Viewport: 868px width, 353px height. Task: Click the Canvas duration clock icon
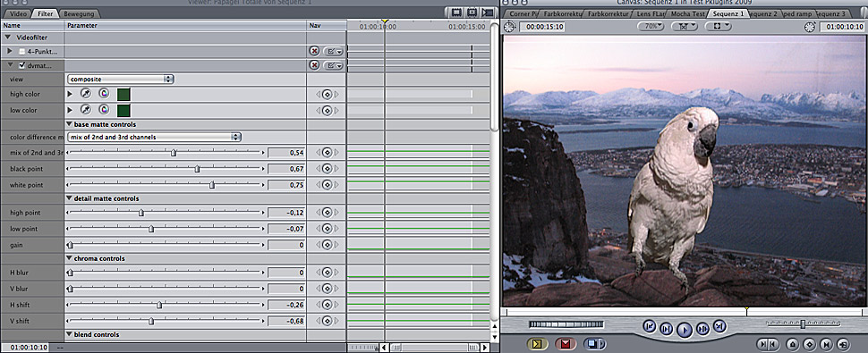510,26
